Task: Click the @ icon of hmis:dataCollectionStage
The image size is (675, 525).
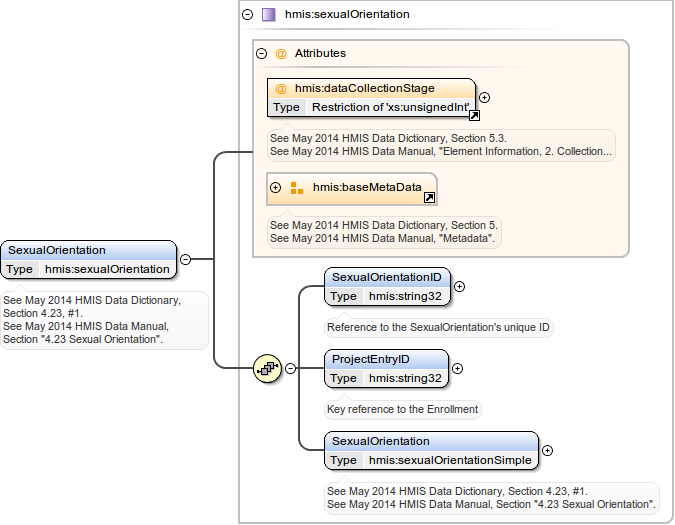Action: click(281, 89)
